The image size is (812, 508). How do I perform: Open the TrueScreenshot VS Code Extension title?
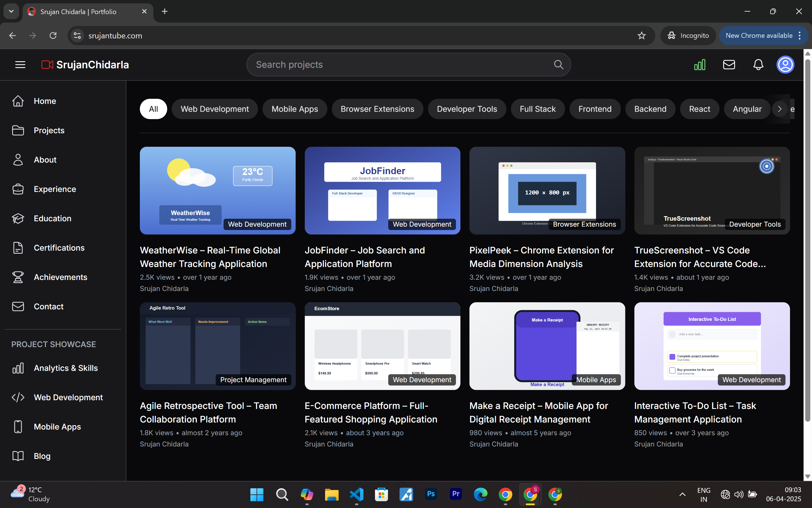[x=700, y=257]
